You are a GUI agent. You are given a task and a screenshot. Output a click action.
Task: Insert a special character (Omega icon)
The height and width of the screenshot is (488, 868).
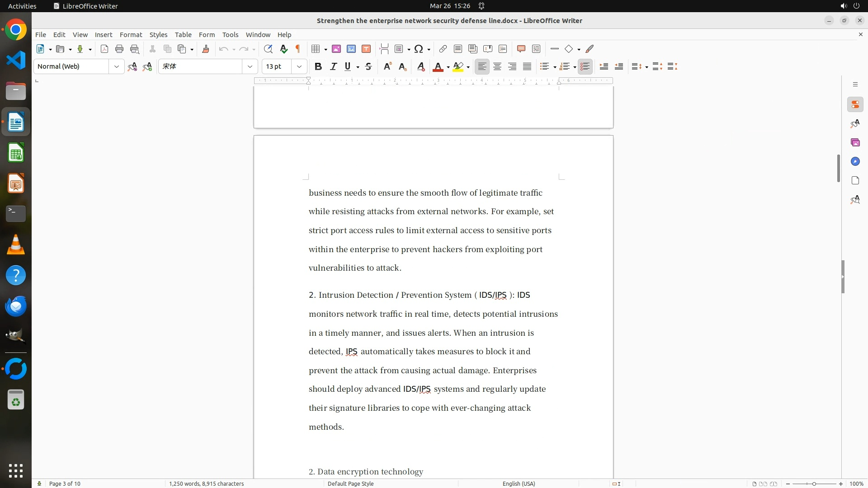point(419,49)
